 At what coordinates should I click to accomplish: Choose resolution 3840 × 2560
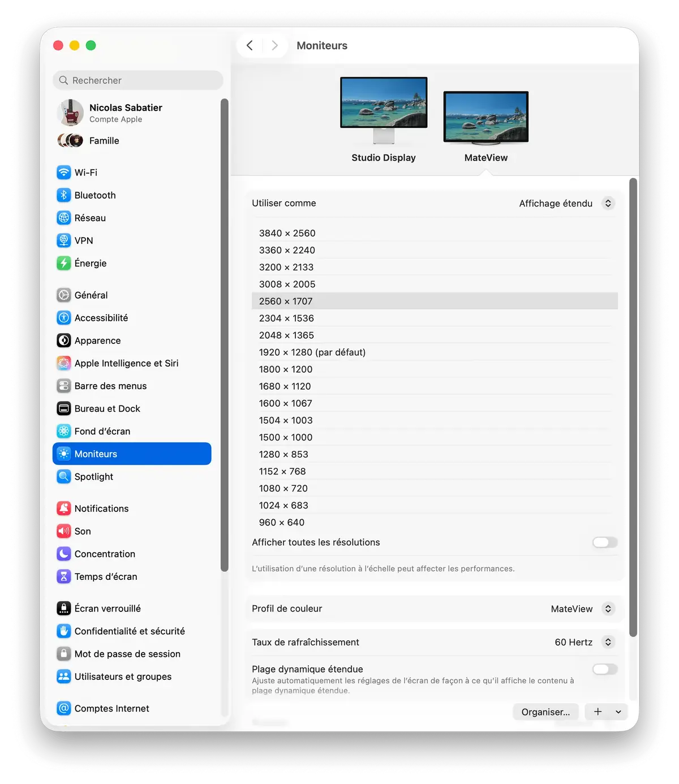pos(435,233)
